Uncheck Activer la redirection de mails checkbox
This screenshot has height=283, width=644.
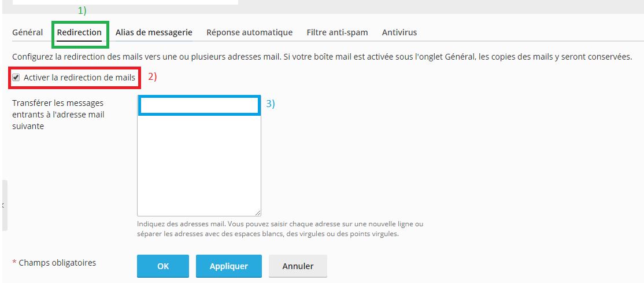16,77
